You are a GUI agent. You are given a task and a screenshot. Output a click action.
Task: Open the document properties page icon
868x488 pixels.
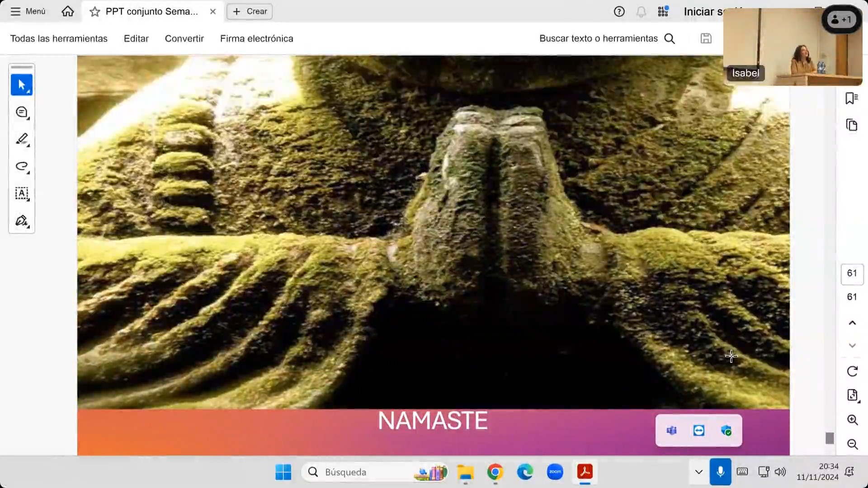pos(852,395)
